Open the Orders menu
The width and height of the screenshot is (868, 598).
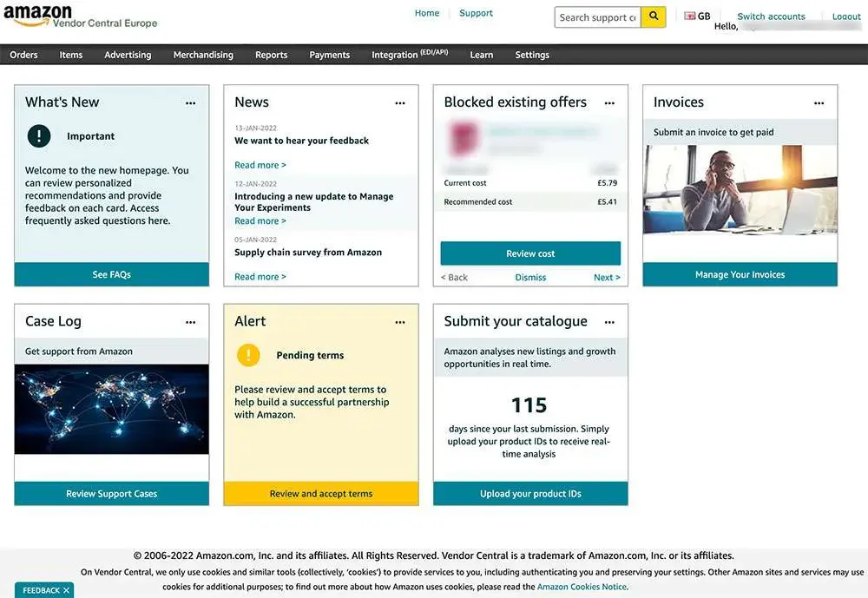(23, 55)
